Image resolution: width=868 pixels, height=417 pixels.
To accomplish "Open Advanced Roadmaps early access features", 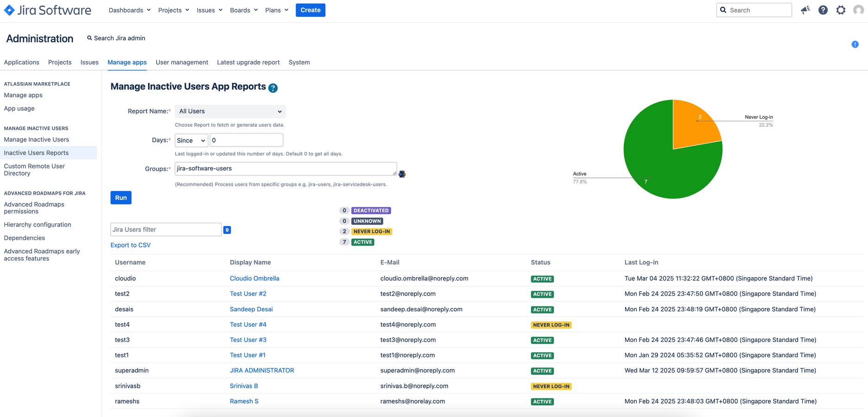I will (x=42, y=255).
